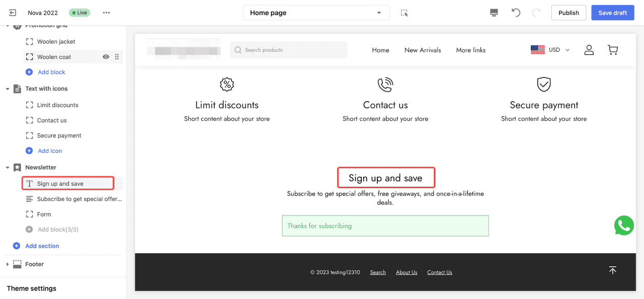
Task: Click the Secure payment heading in preview
Action: click(544, 105)
